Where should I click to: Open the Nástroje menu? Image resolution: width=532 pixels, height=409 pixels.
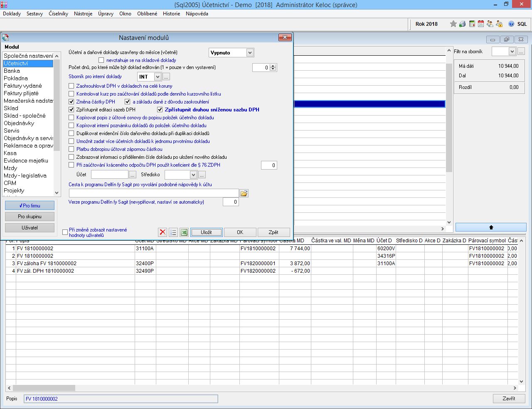[83, 14]
